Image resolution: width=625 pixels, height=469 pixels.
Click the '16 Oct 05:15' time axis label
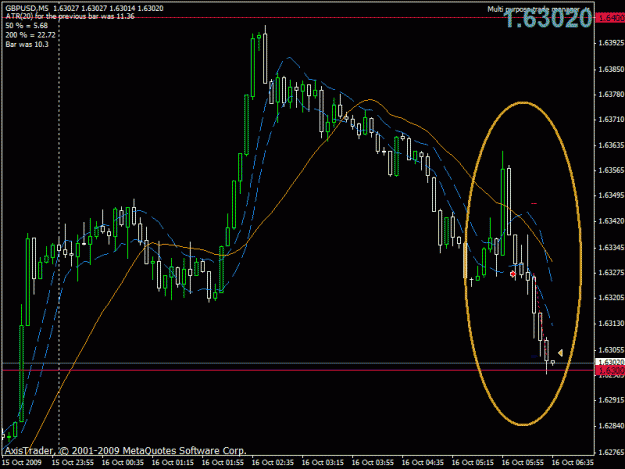[473, 462]
